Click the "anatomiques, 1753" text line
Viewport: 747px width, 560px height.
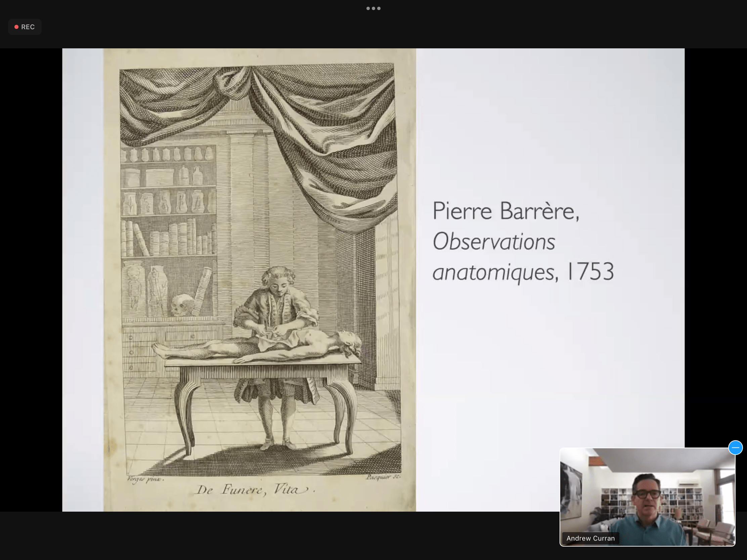pos(523,272)
